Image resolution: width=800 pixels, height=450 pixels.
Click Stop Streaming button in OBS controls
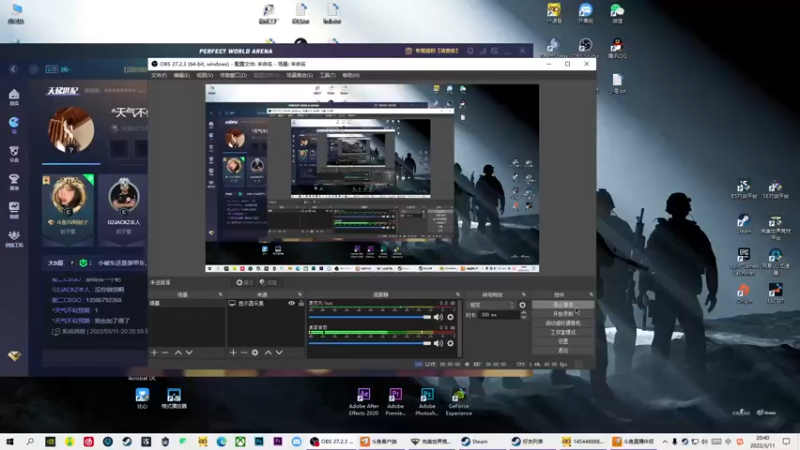click(x=563, y=305)
